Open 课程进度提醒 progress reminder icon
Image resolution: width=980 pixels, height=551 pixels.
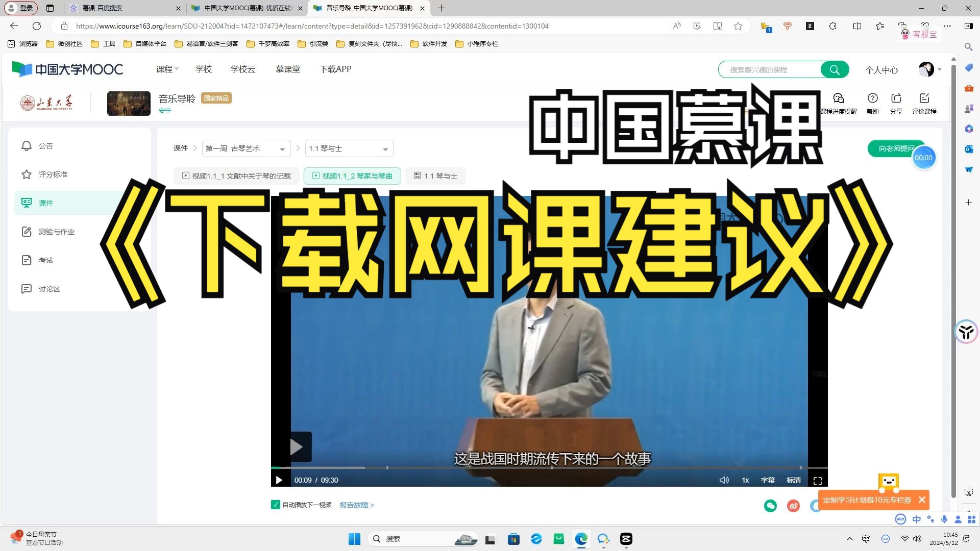tap(839, 104)
